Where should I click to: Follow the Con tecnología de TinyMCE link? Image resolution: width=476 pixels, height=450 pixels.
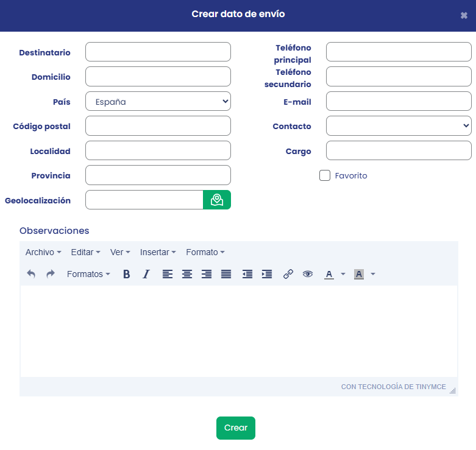393,387
